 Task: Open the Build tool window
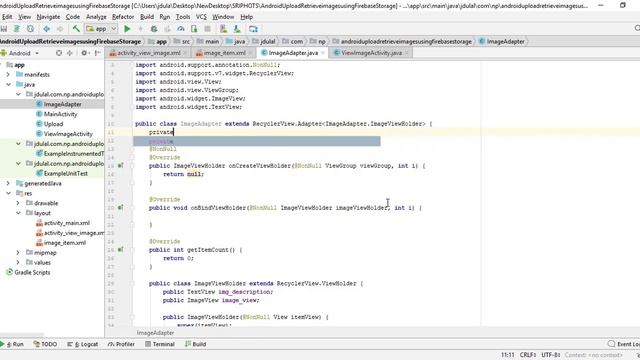(196, 344)
